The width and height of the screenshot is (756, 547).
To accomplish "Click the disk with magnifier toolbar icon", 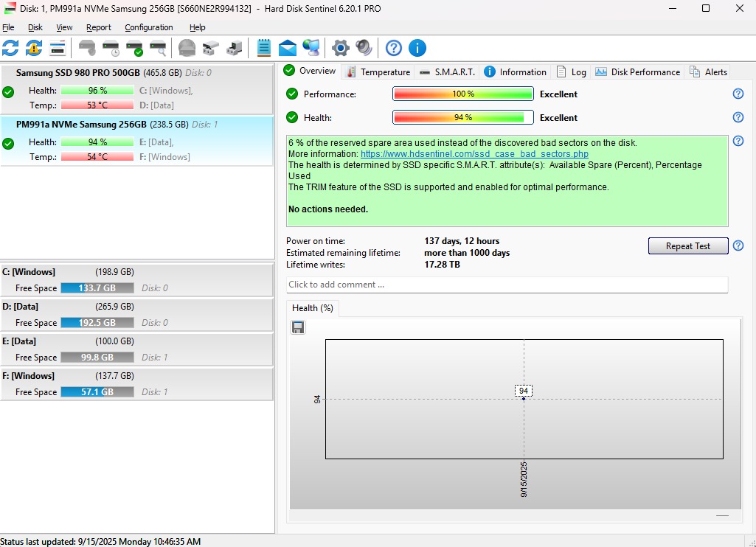I will (x=158, y=48).
